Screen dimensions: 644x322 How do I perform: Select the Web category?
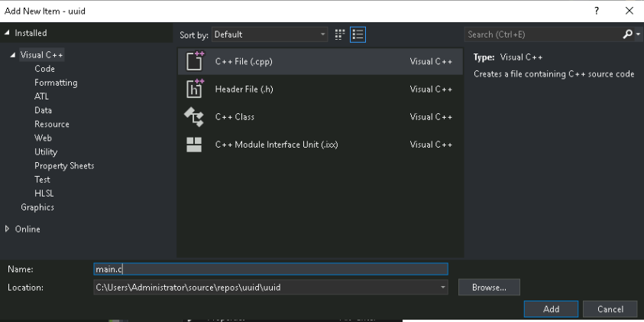(43, 138)
